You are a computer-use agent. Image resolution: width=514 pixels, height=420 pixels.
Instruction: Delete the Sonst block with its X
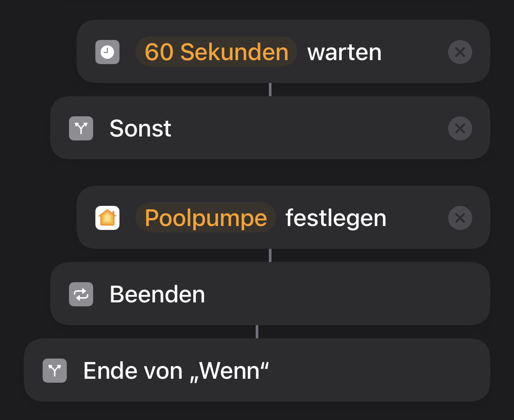(460, 129)
